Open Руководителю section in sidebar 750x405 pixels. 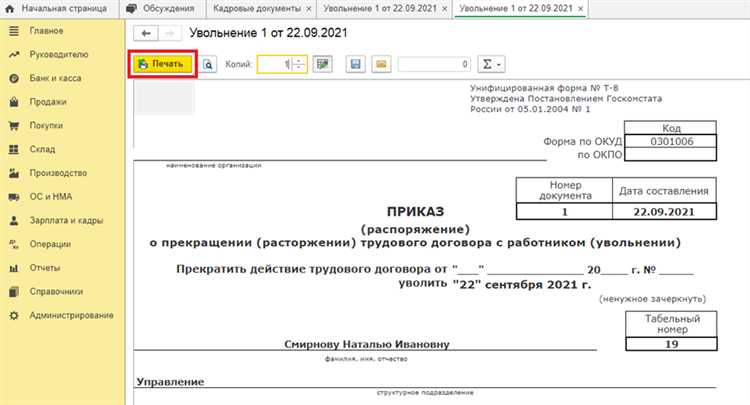tap(59, 55)
